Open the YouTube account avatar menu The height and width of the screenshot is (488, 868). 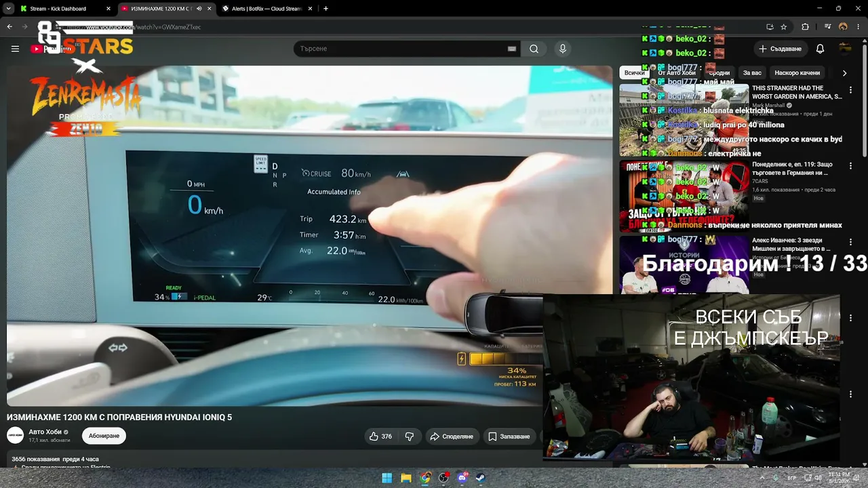point(845,48)
